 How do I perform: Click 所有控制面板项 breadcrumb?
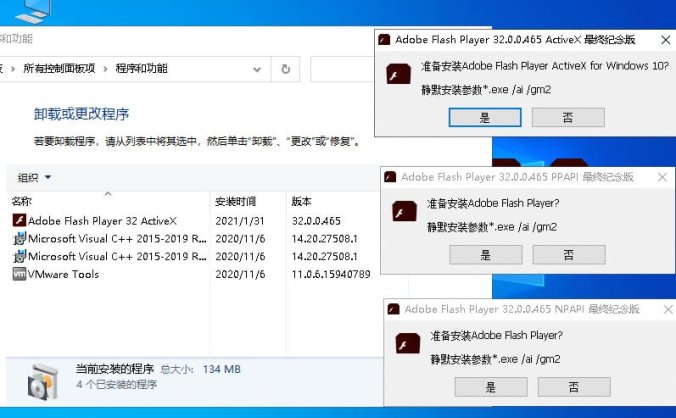click(x=59, y=68)
